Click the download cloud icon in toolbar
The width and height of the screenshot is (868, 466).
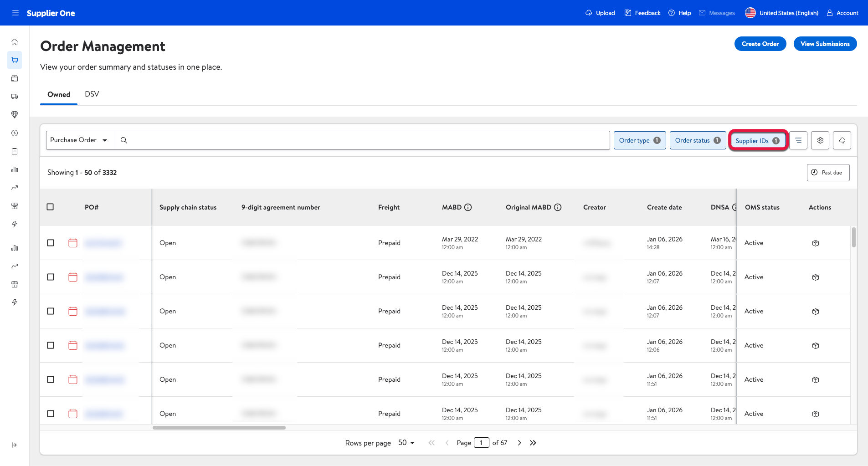click(x=842, y=140)
